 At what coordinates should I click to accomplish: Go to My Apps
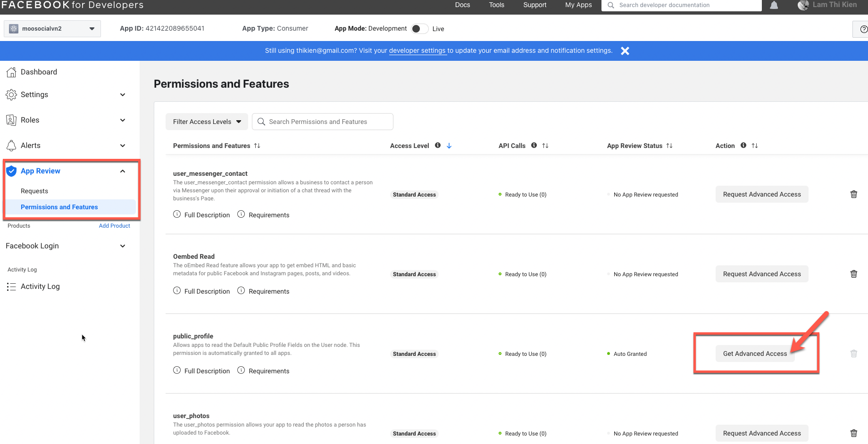click(578, 5)
